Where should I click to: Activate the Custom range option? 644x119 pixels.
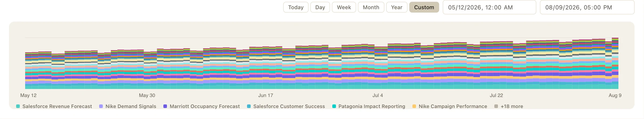(x=424, y=7)
